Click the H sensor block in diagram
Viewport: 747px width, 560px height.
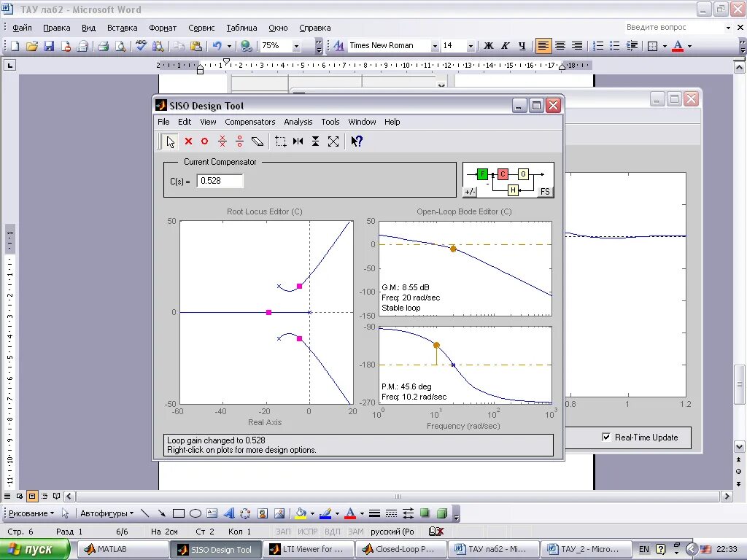(x=513, y=190)
